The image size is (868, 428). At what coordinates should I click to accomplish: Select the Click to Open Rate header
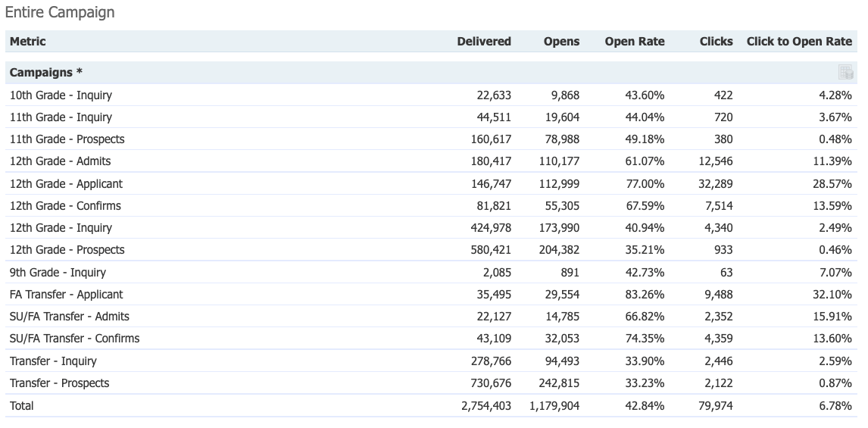pyautogui.click(x=799, y=42)
